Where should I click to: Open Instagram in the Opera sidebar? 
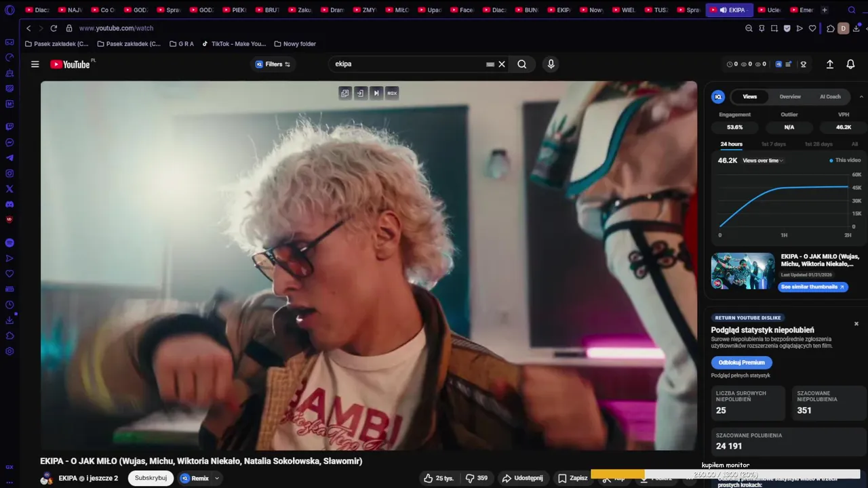click(9, 174)
